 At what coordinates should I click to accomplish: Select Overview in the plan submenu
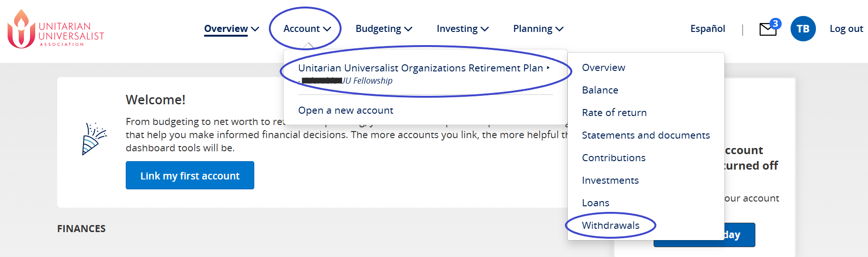603,68
